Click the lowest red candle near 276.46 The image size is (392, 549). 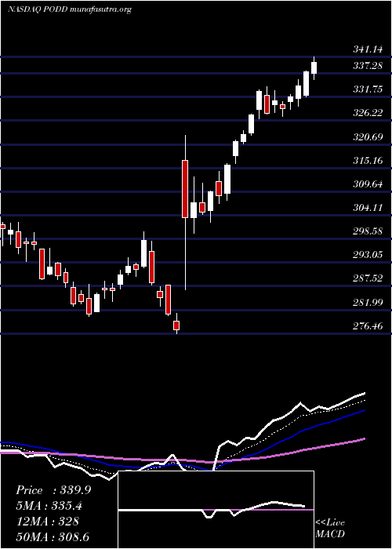[x=176, y=324]
